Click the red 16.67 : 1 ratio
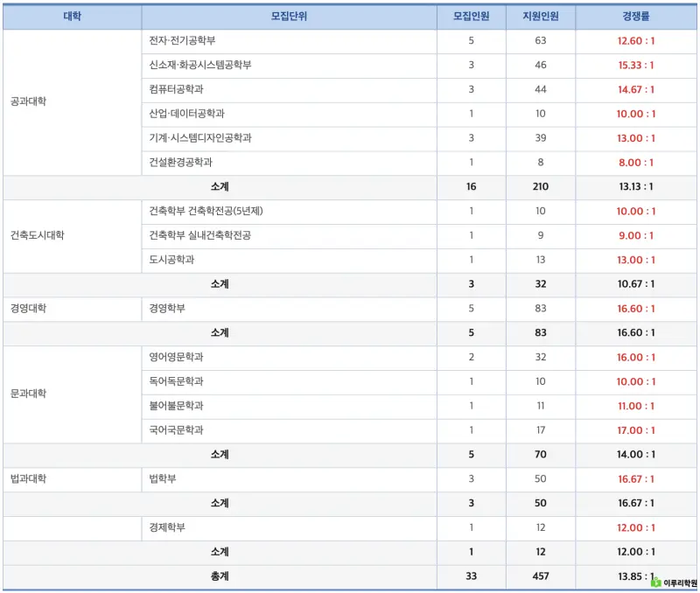Screen dimensions: 700x593 [x=636, y=479]
